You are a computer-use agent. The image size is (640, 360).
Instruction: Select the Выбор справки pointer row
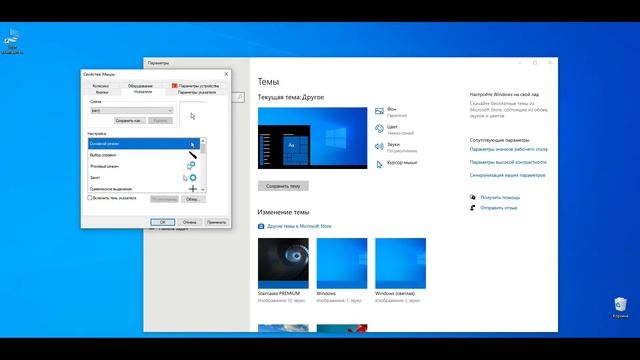[144, 155]
